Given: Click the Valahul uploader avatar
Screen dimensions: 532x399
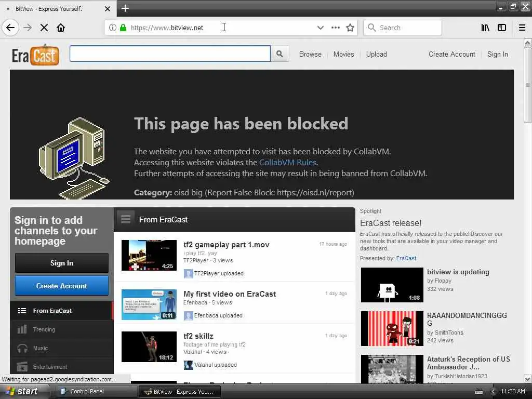Looking at the screenshot, I should pos(188,365).
